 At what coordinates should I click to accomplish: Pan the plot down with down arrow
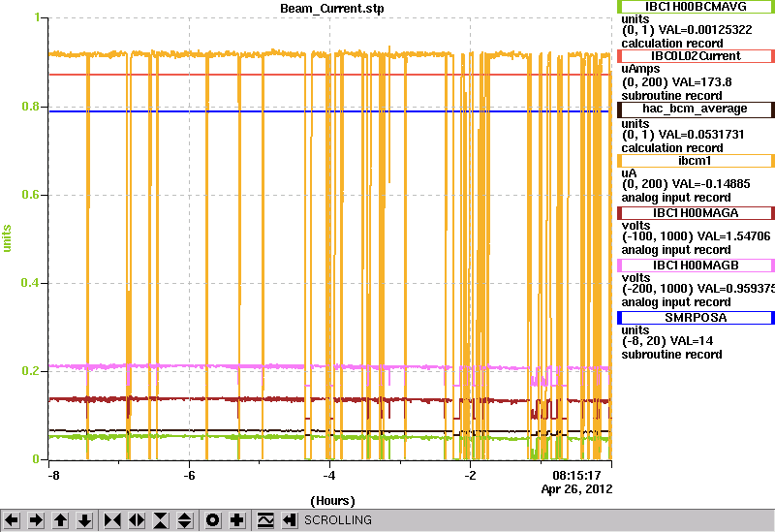[x=84, y=520]
